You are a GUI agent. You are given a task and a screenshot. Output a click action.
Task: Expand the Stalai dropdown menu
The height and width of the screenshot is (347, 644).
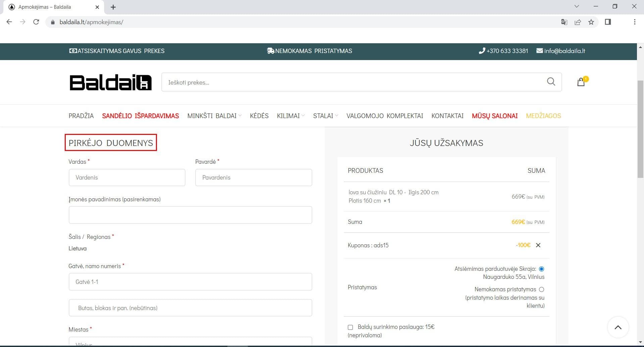(325, 116)
